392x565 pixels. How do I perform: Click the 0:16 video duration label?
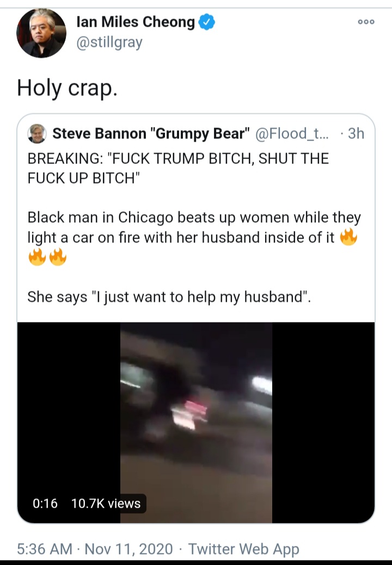pyautogui.click(x=45, y=503)
